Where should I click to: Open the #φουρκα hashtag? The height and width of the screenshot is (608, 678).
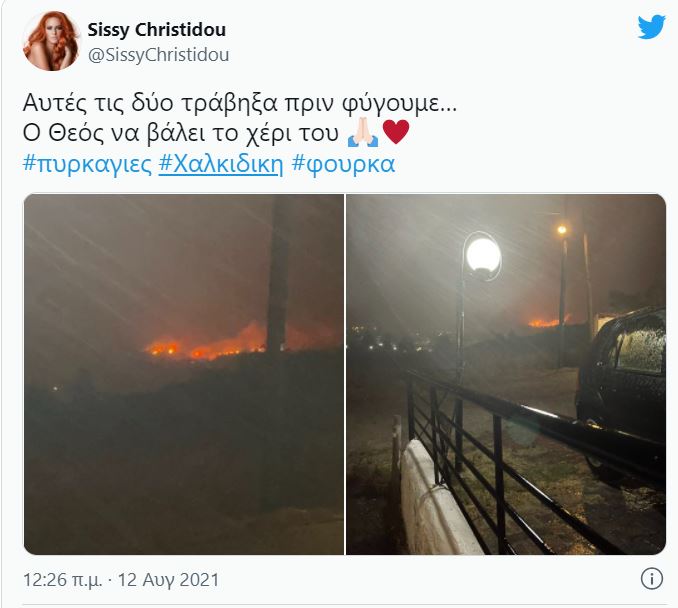343,164
